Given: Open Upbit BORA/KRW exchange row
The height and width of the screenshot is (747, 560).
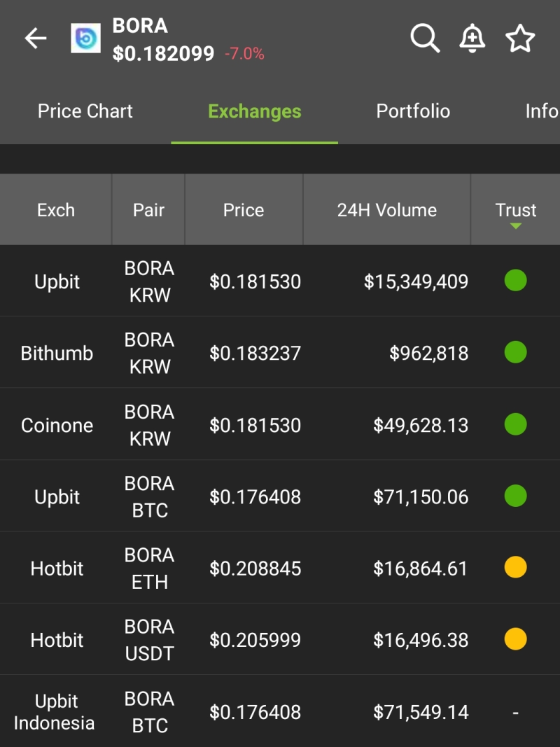Looking at the screenshot, I should 57,282.
